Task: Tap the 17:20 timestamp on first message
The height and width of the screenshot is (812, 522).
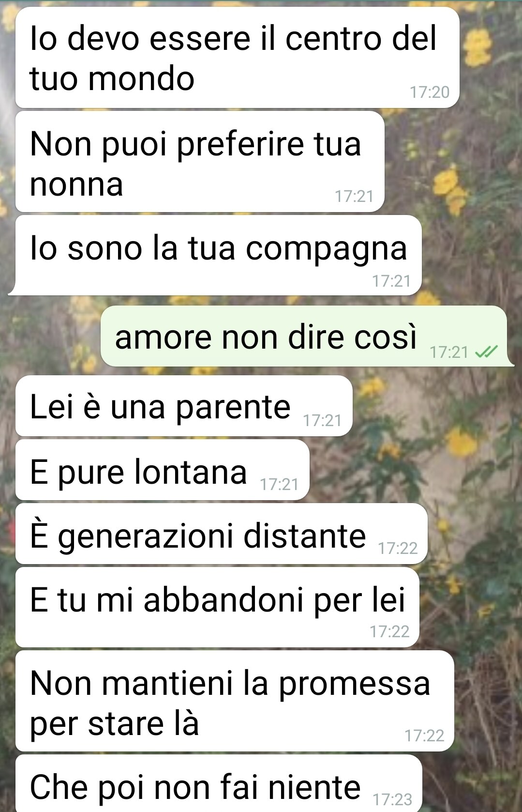Action: (430, 92)
